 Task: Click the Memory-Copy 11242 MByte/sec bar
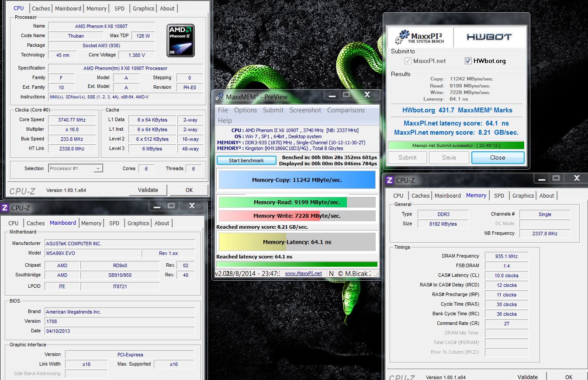pos(297,180)
